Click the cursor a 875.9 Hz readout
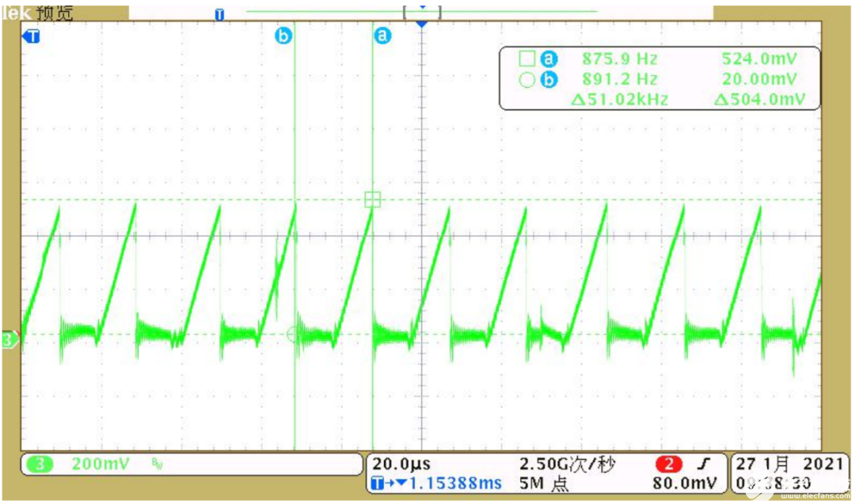This screenshot has height=504, width=855. click(619, 59)
